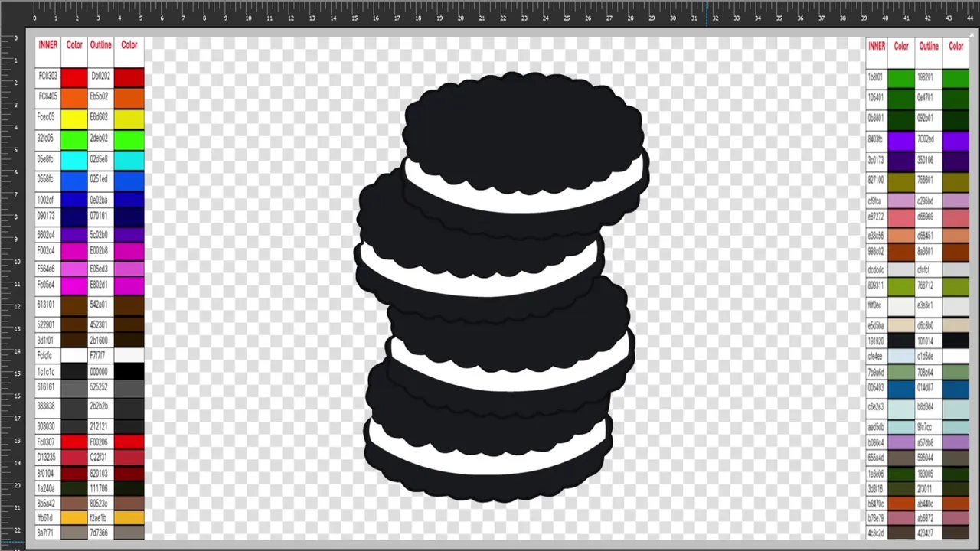The width and height of the screenshot is (980, 551).
Task: Select the hex code 105401
Action: 875,97
